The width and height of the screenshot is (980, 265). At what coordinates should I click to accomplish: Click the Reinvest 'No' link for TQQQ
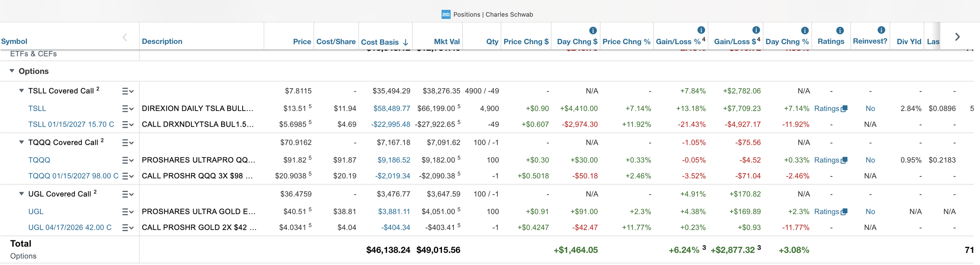pyautogui.click(x=870, y=160)
